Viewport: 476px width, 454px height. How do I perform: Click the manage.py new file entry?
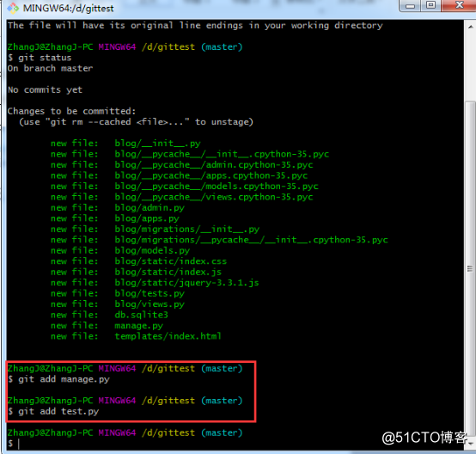click(107, 326)
